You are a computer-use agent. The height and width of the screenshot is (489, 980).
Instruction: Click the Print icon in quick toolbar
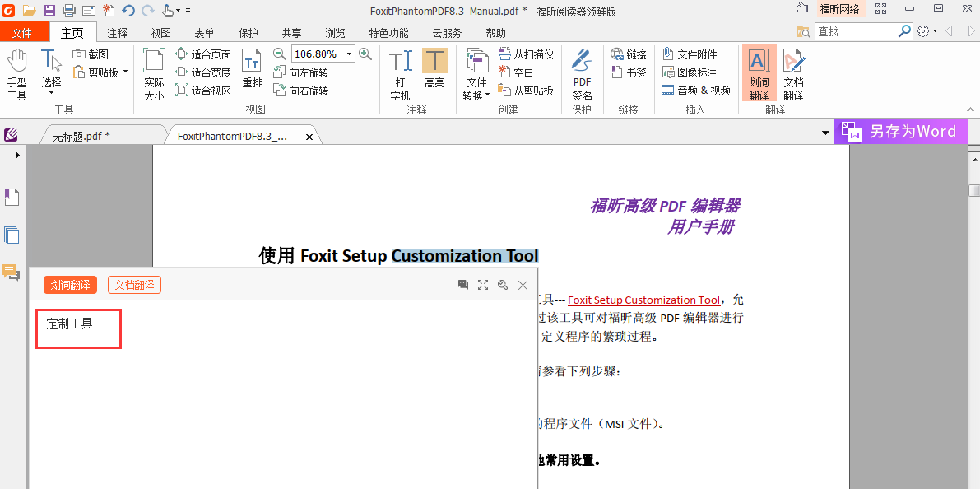69,10
